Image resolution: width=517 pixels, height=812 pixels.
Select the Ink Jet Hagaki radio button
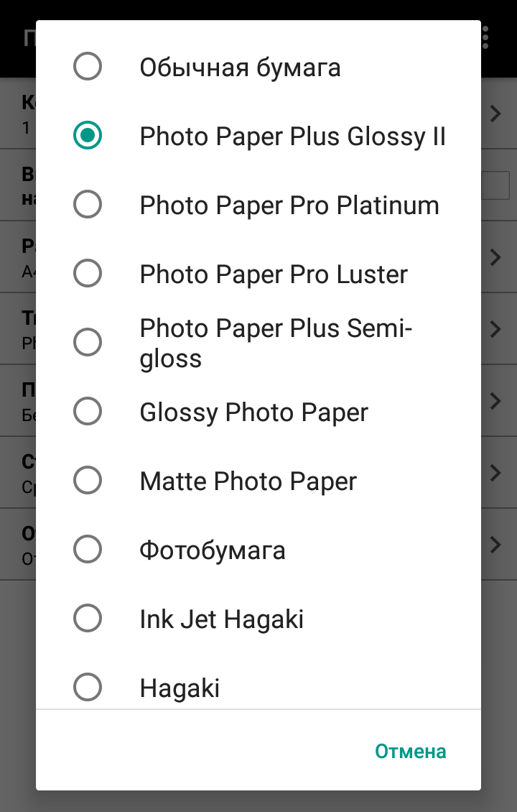pos(88,619)
